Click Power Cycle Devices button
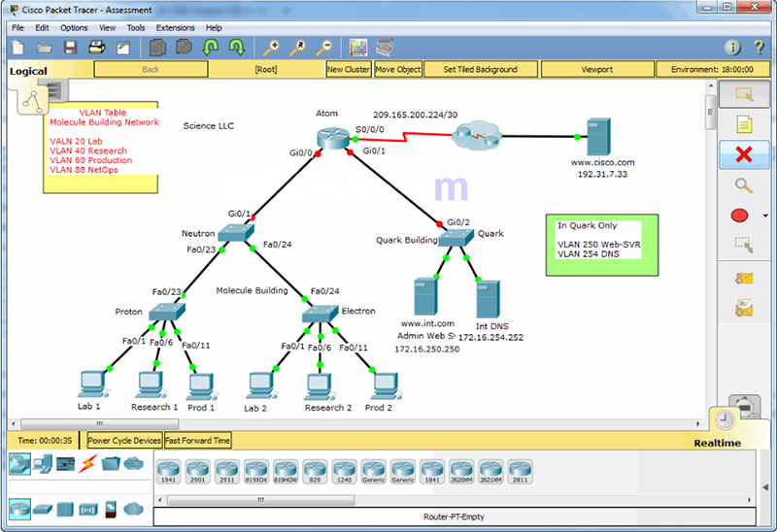777x532 pixels. coord(124,441)
